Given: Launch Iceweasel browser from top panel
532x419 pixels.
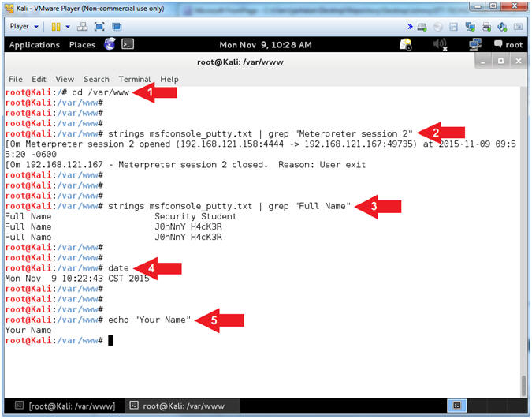Looking at the screenshot, I should [x=110, y=44].
